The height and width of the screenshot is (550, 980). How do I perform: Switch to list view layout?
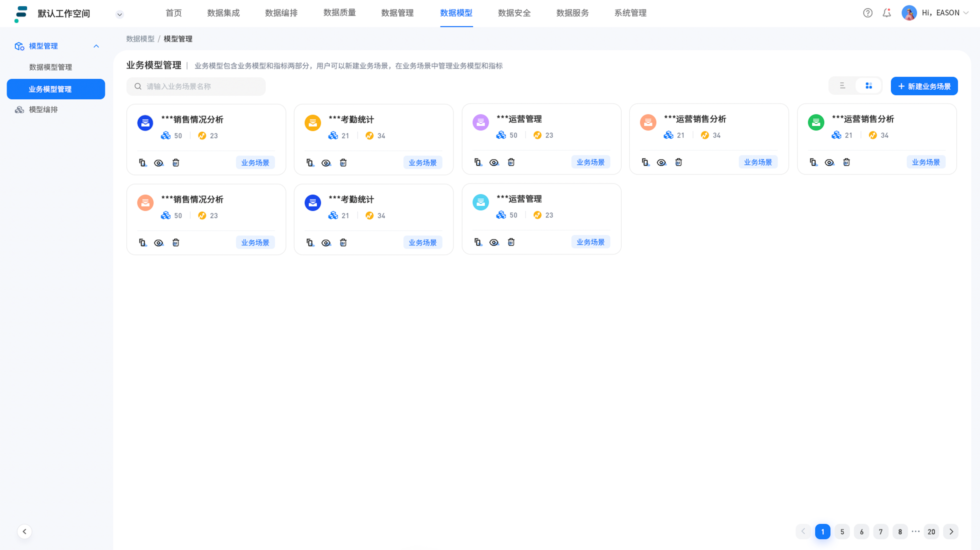[x=842, y=86]
